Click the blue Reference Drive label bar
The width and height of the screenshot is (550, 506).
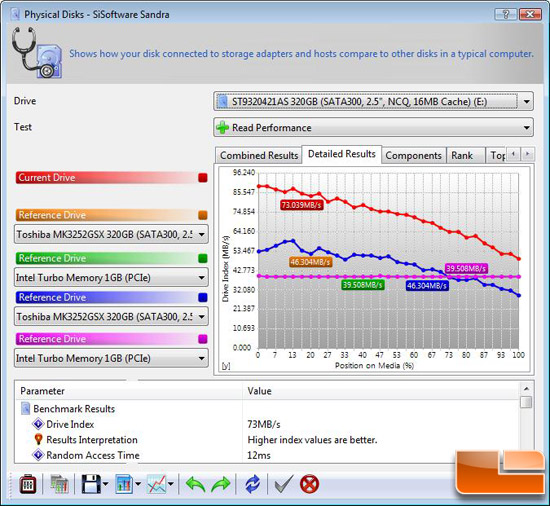click(x=106, y=298)
